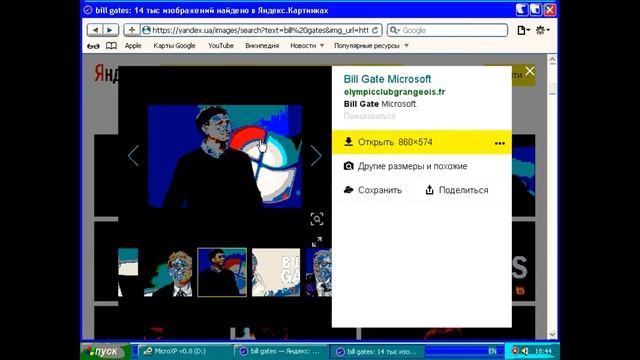Image resolution: width=640 pixels, height=360 pixels.
Task: Reload the page with the refresh icon
Action: [x=375, y=30]
